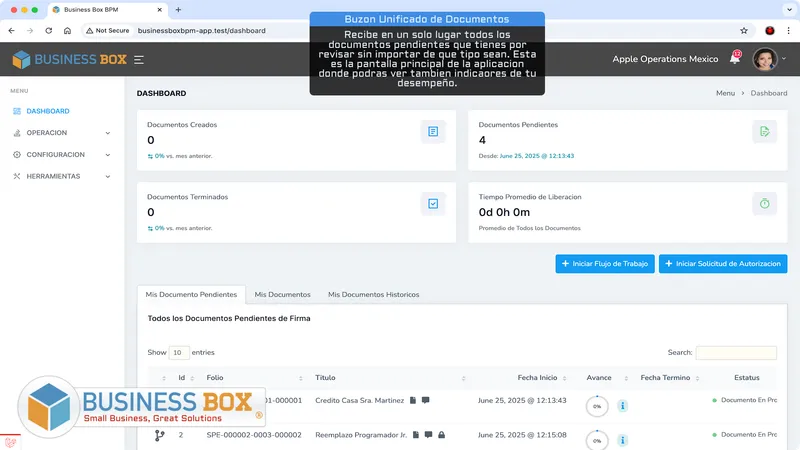The width and height of the screenshot is (800, 450).
Task: Open comments icon for Reemplazo Programador row
Action: [429, 435]
